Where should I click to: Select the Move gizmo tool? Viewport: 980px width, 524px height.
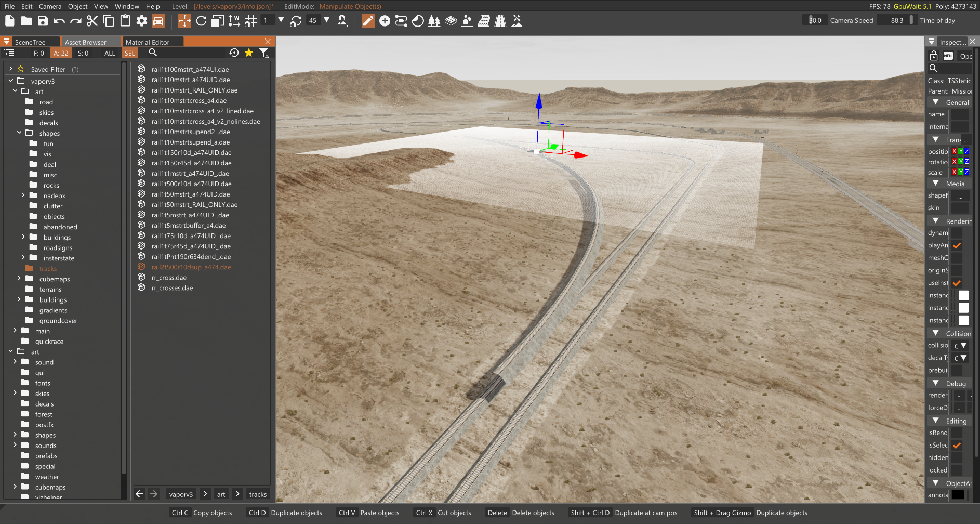click(184, 21)
